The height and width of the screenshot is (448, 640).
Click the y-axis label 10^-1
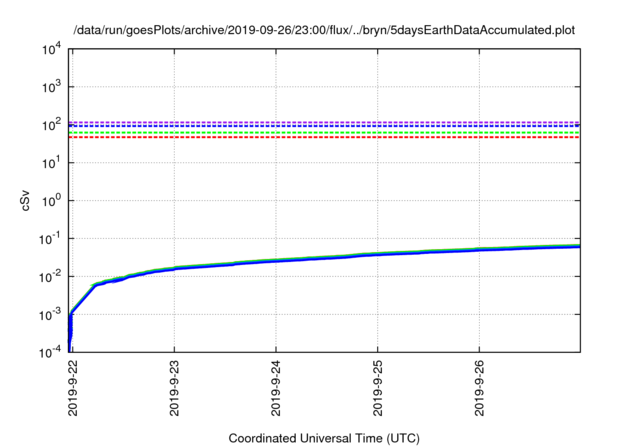click(x=51, y=239)
